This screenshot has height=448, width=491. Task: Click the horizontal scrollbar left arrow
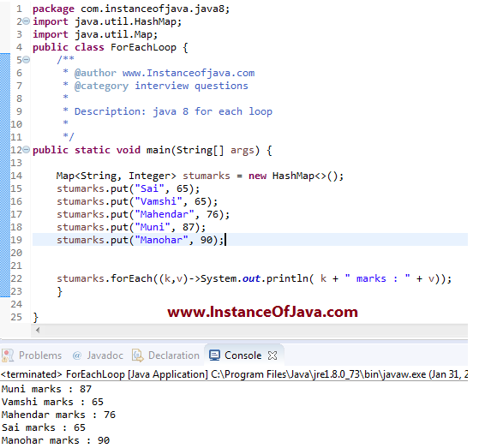[38, 330]
